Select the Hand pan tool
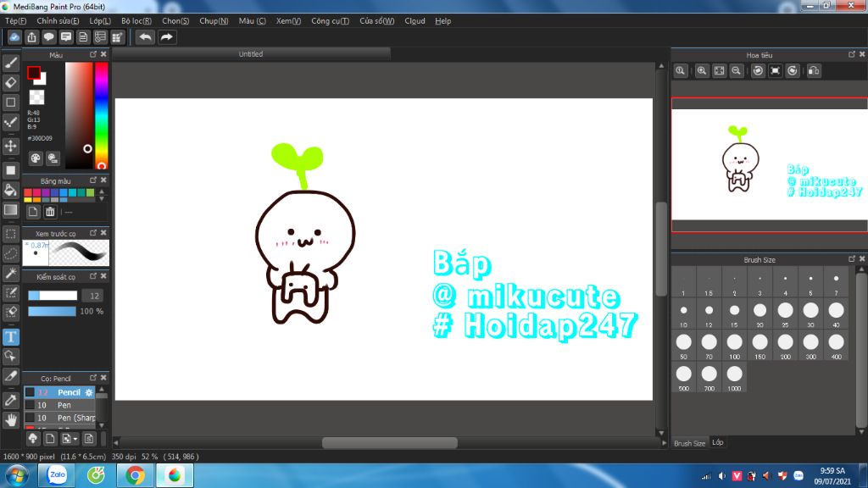The width and height of the screenshot is (868, 488). (10, 420)
